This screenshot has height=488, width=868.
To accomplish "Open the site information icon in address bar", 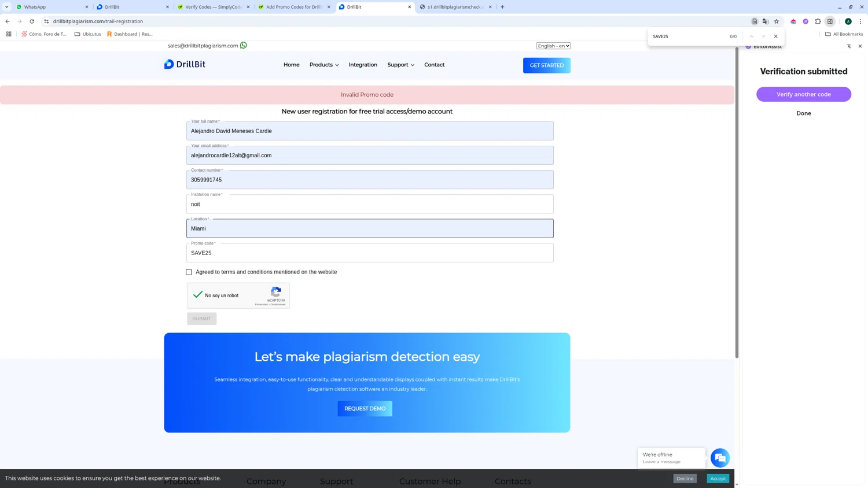I will click(x=46, y=21).
